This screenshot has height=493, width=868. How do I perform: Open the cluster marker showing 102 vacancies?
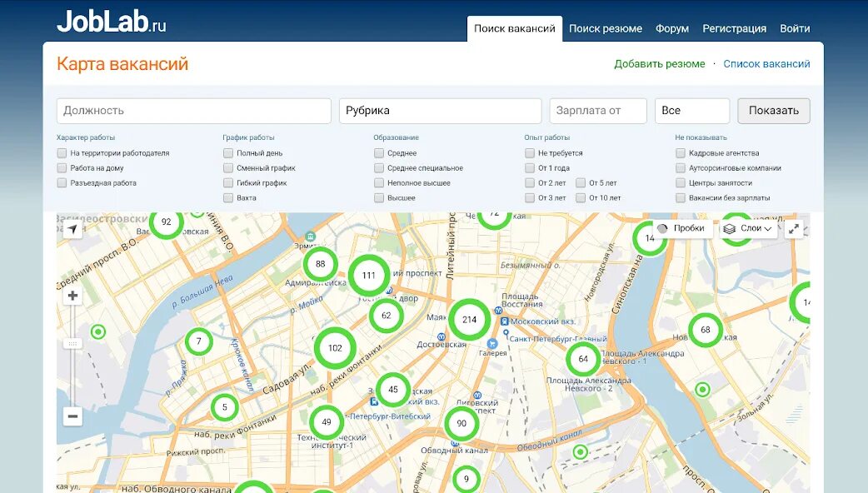tap(335, 348)
